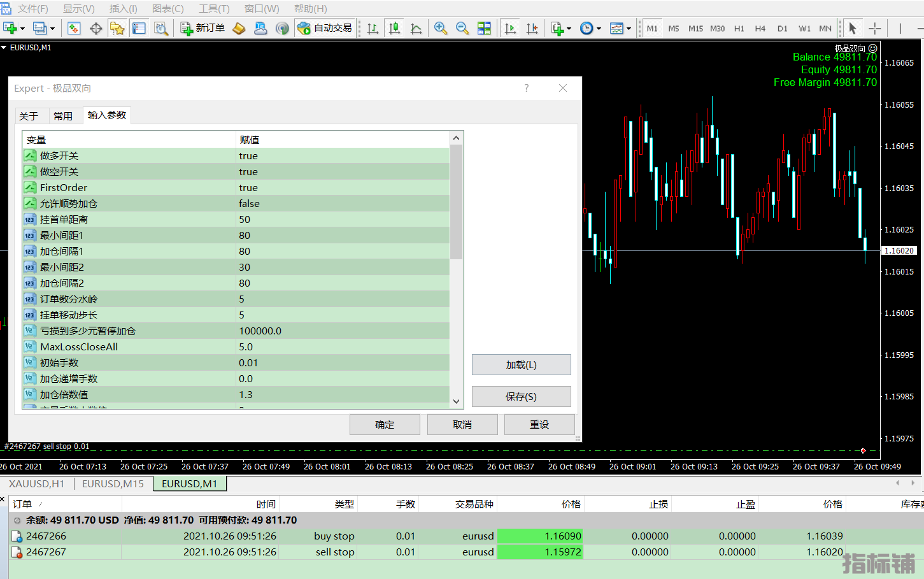Click the cloud VPS icon in toolbar

tap(260, 28)
